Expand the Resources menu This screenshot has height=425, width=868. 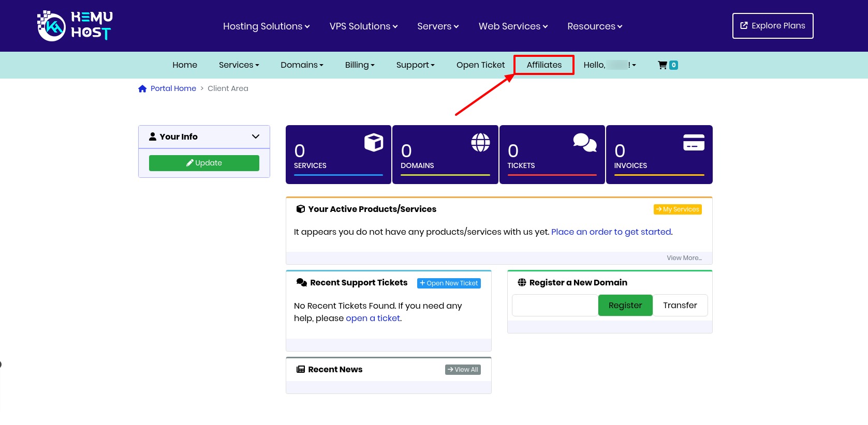tap(595, 26)
